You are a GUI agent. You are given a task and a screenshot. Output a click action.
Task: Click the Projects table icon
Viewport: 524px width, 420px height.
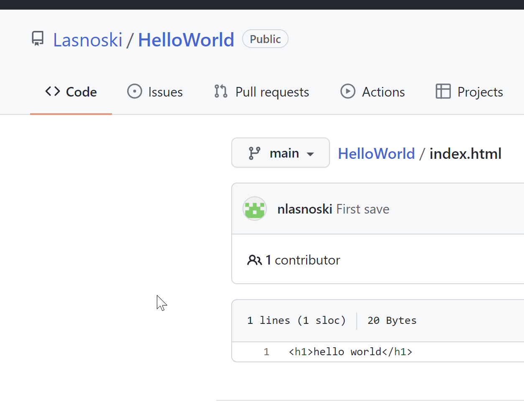[x=443, y=92]
